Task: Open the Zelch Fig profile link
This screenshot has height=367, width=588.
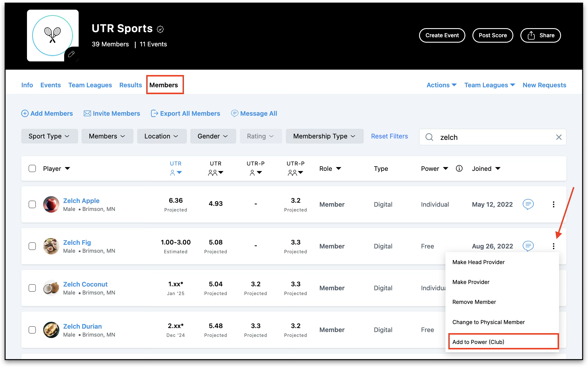Action: pos(77,242)
